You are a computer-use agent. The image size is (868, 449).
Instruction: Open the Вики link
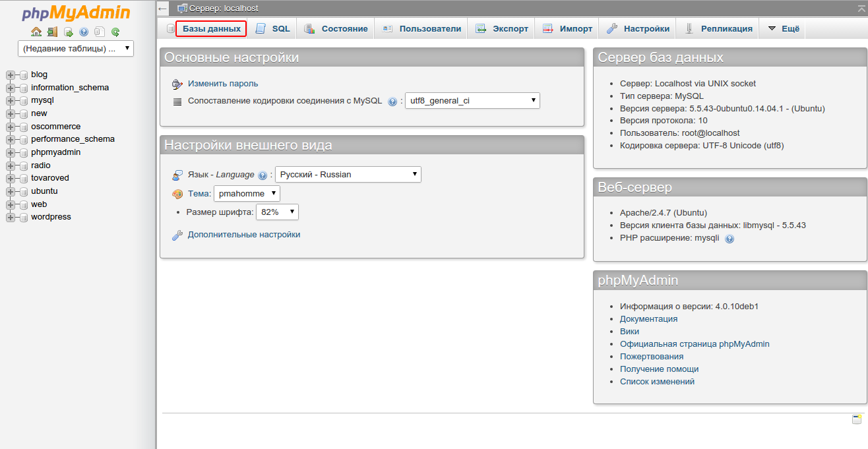tap(629, 332)
